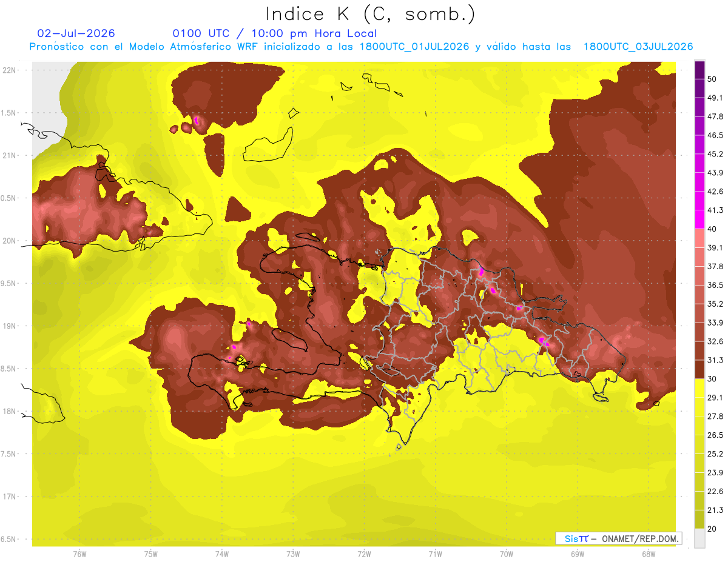Click the longitude label '69W'
This screenshot has height=562, width=728.
(x=577, y=554)
